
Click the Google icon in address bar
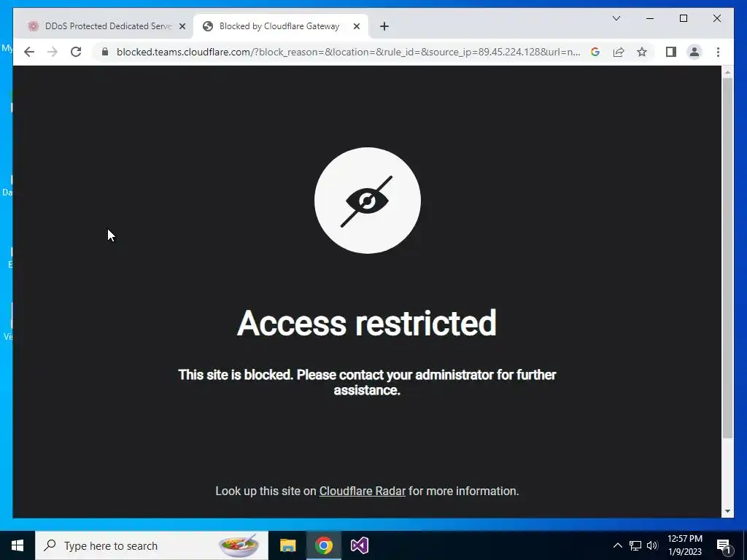click(595, 52)
